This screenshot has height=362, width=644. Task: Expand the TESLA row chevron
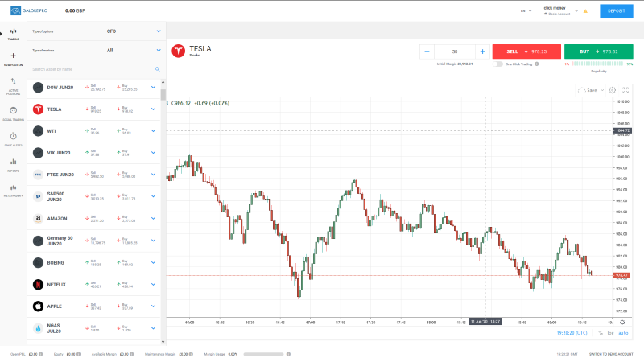[x=153, y=109]
